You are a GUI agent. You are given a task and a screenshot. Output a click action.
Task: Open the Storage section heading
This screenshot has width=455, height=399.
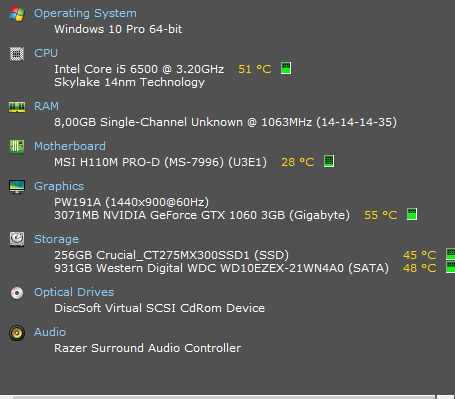56,239
